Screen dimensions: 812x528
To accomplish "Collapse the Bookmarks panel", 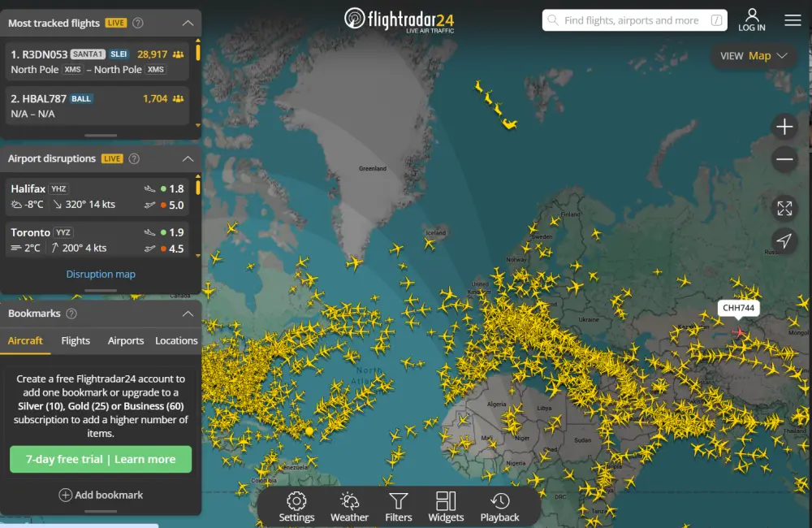I will point(188,314).
